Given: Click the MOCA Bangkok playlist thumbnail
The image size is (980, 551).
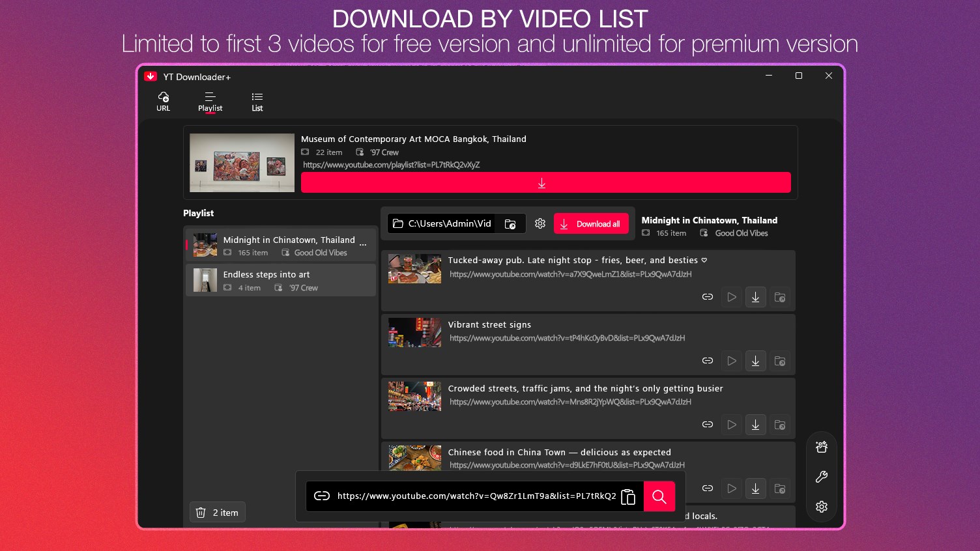Looking at the screenshot, I should pos(242,163).
